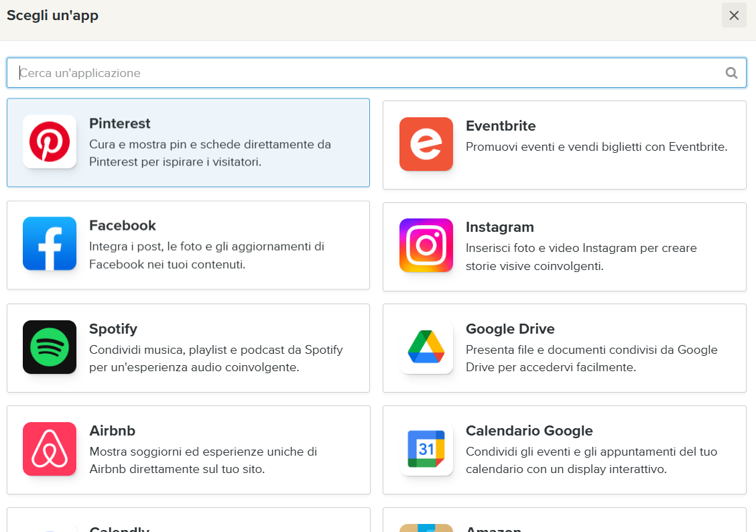Select the Pinterest app title
This screenshot has width=756, height=532.
coord(119,123)
